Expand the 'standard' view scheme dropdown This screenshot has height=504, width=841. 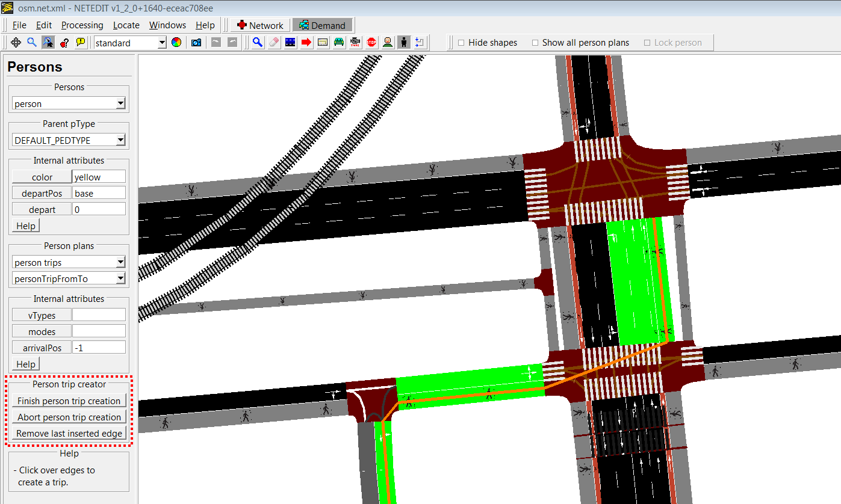click(x=162, y=43)
